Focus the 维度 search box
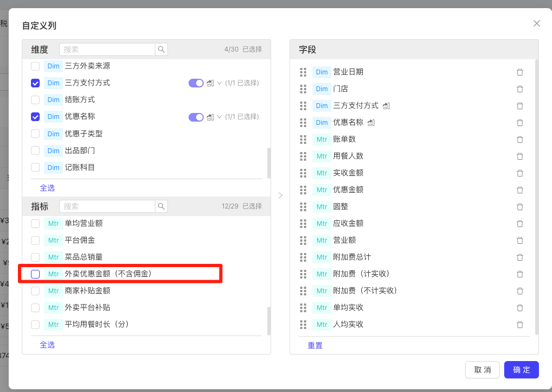The width and height of the screenshot is (552, 392). point(108,49)
